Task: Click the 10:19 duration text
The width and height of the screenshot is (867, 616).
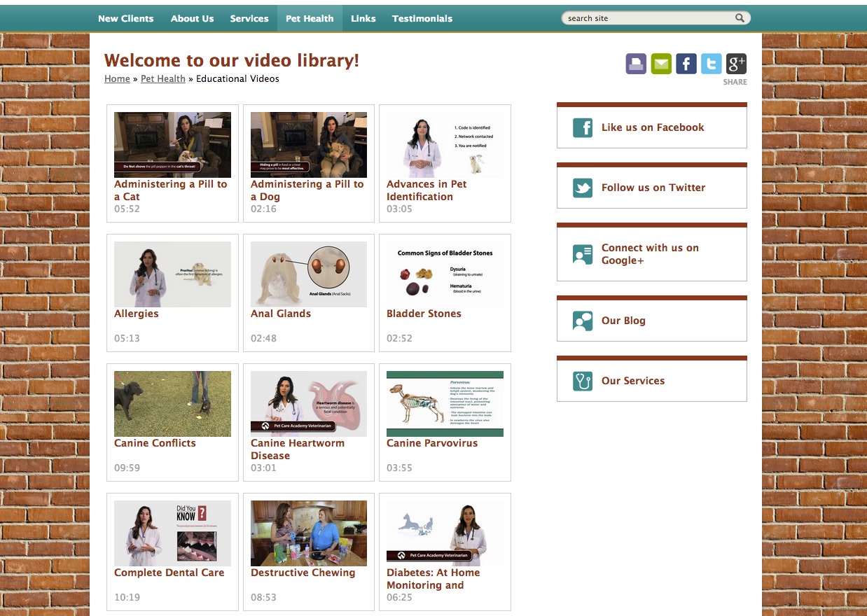Action: coord(127,597)
